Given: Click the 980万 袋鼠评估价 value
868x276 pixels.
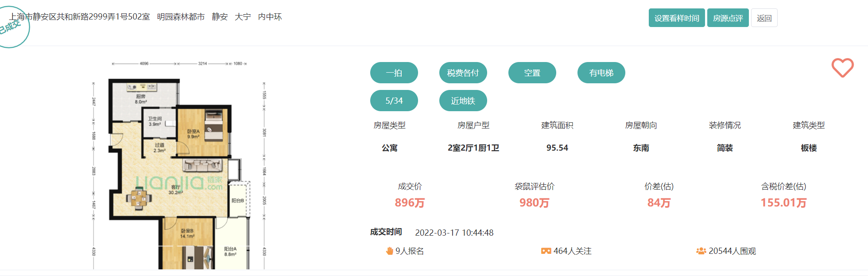Looking at the screenshot, I should coord(534,203).
